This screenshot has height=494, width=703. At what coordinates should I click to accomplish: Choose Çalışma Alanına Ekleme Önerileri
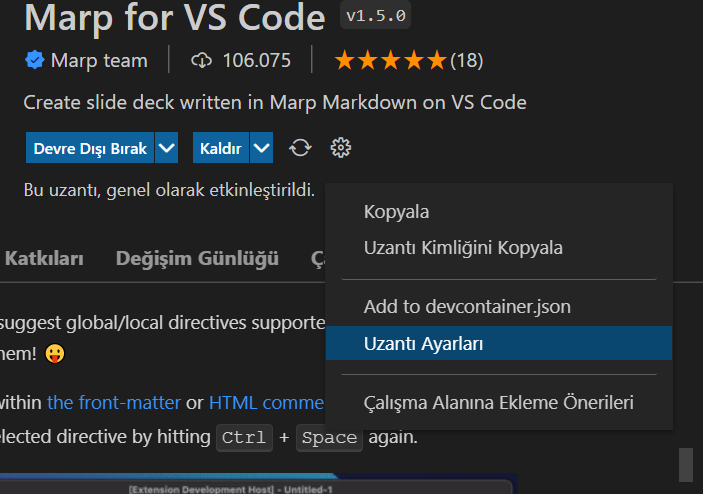(x=498, y=403)
